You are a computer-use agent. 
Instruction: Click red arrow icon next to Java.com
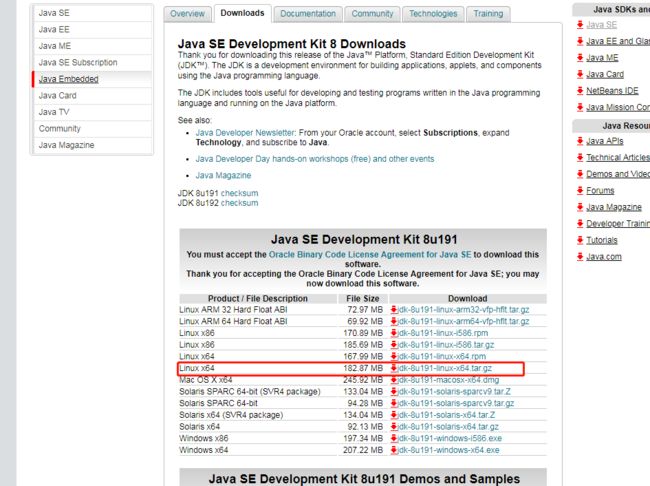coord(580,257)
